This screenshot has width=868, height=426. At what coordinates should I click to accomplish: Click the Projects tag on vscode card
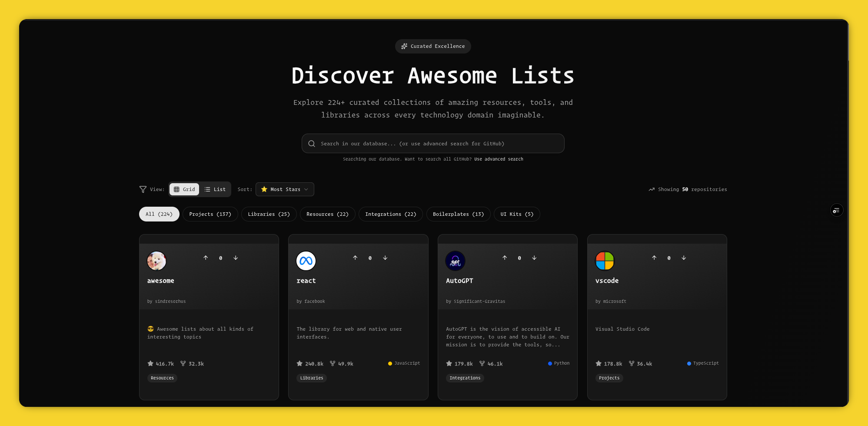[x=609, y=378]
